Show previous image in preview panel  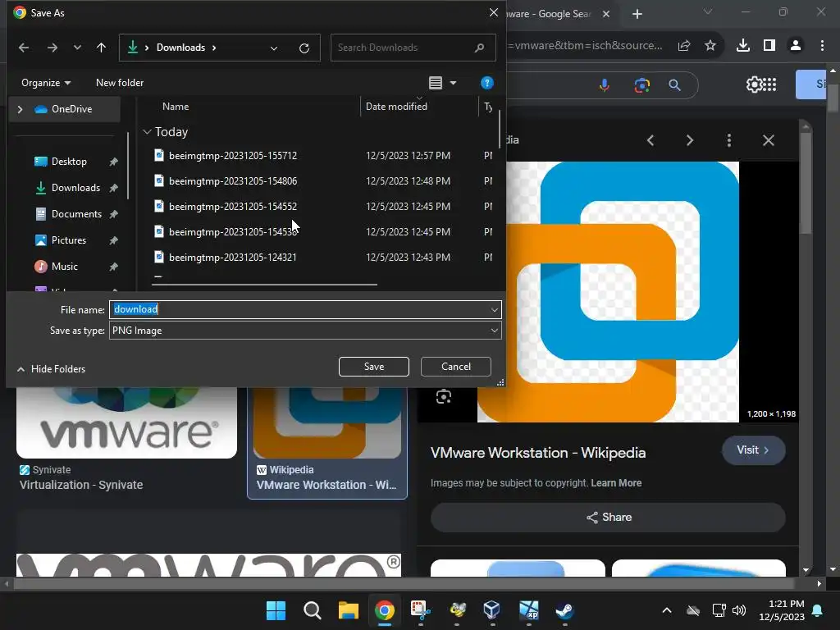[651, 141]
